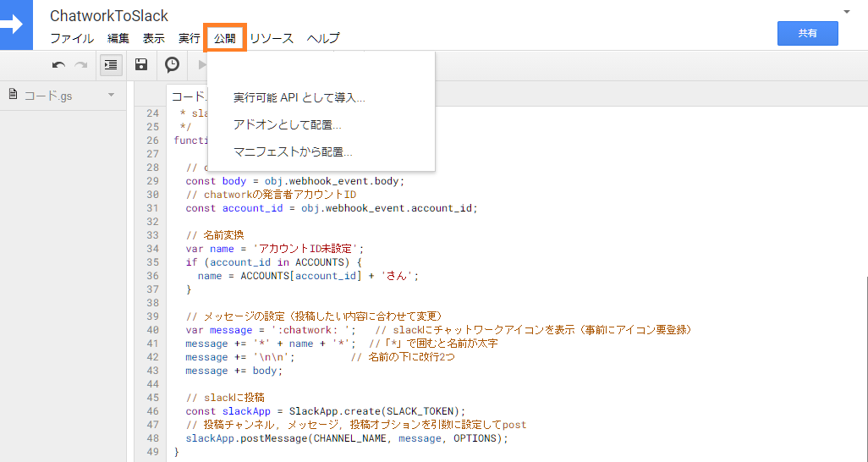Image resolution: width=868 pixels, height=462 pixels.
Task: Click the 'アカウントID未設定' string
Action: click(306, 249)
